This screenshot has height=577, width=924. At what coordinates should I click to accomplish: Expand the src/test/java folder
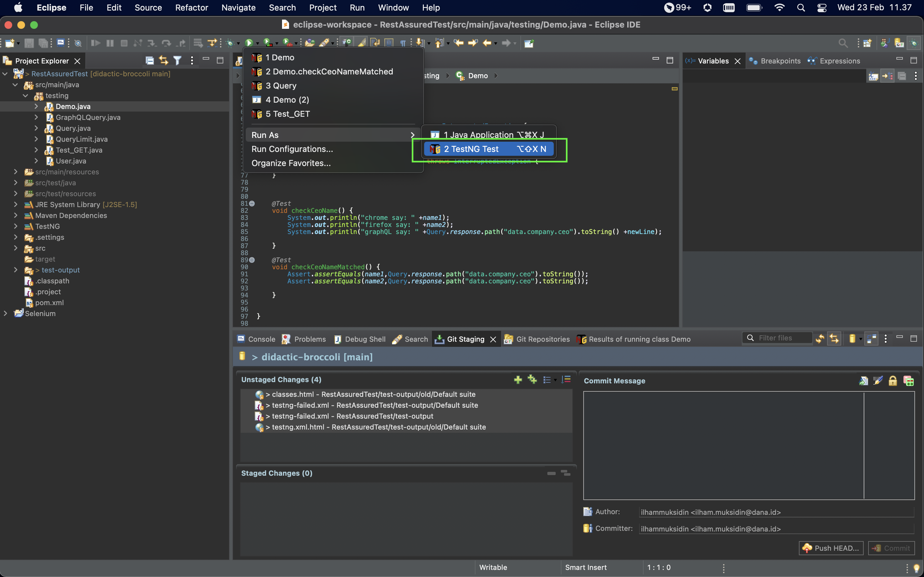point(15,183)
